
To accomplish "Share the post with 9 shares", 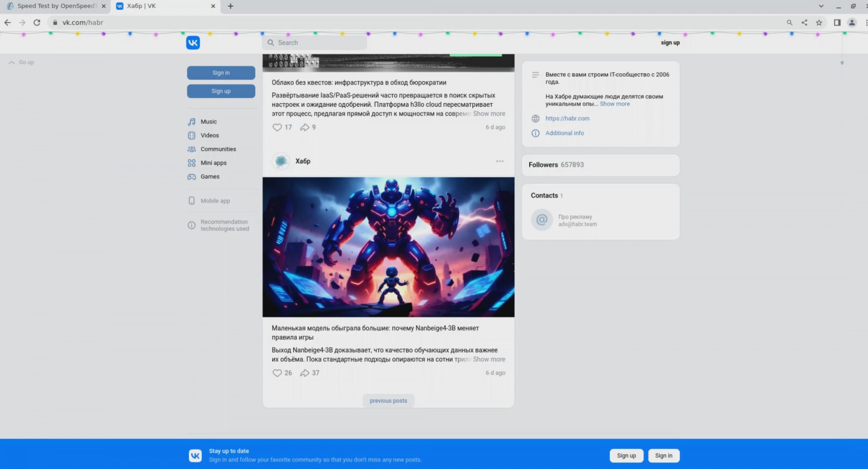I will 304,127.
